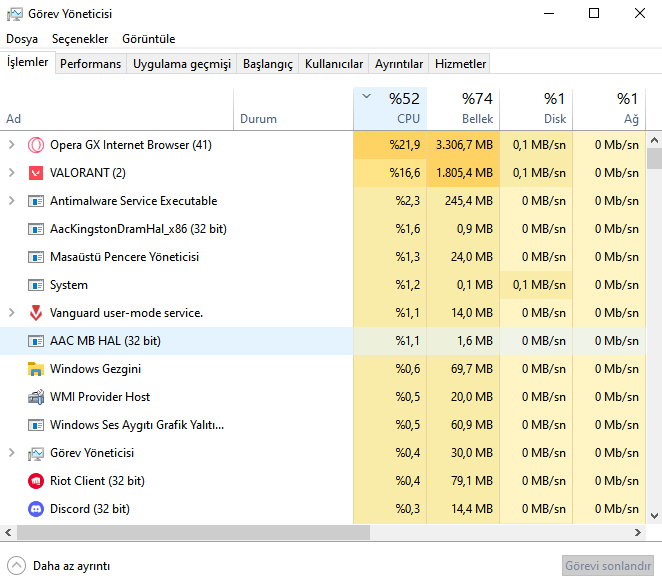Sort by the CPU column header
The height and width of the screenshot is (586, 662).
390,109
